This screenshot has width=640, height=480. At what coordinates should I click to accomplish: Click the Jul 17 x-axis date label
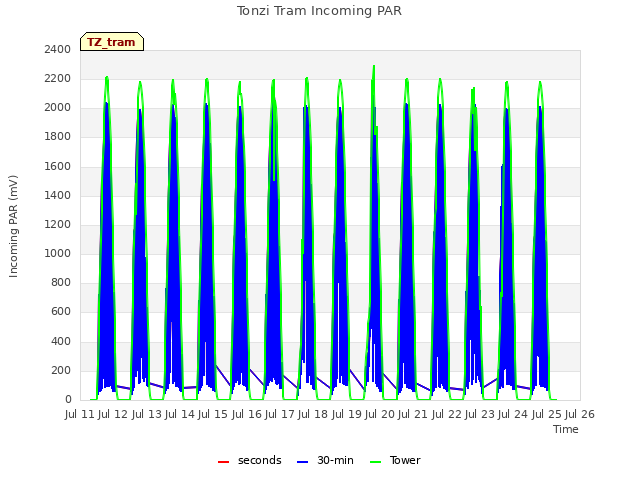pyautogui.click(x=280, y=414)
